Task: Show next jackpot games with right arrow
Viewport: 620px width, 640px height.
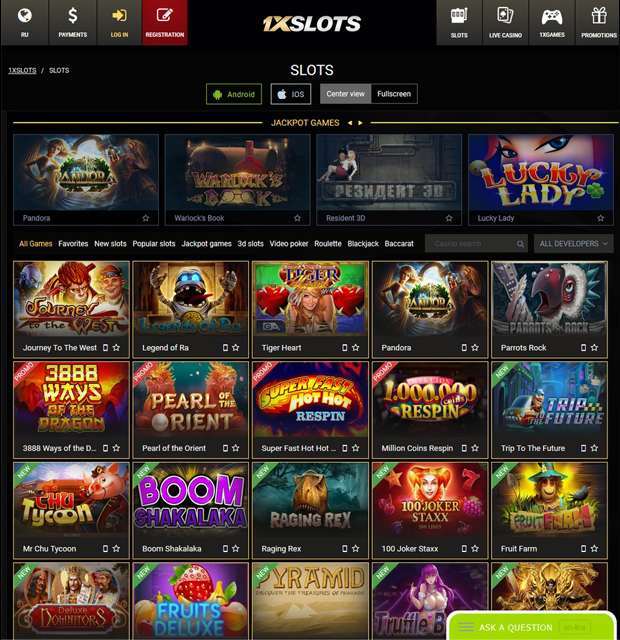Action: tap(360, 123)
